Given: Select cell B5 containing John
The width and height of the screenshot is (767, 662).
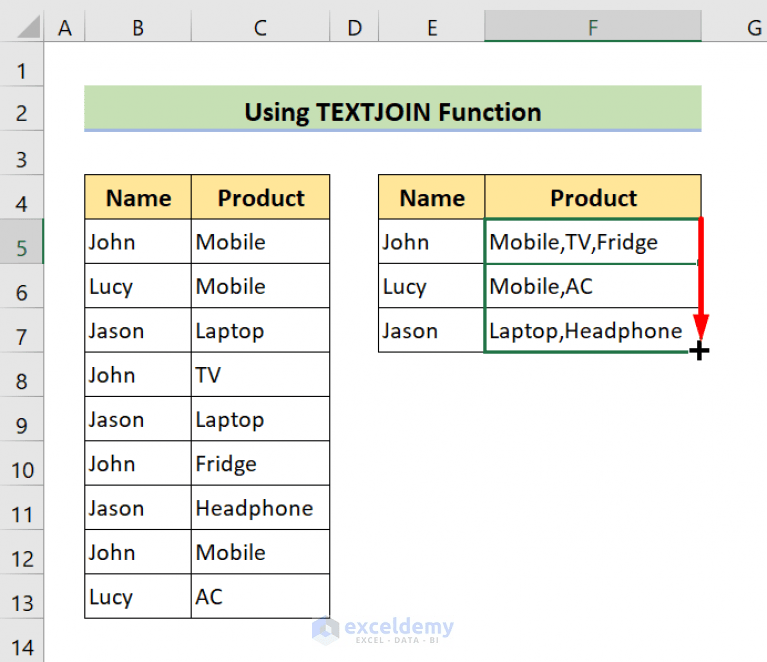Looking at the screenshot, I should (x=138, y=241).
